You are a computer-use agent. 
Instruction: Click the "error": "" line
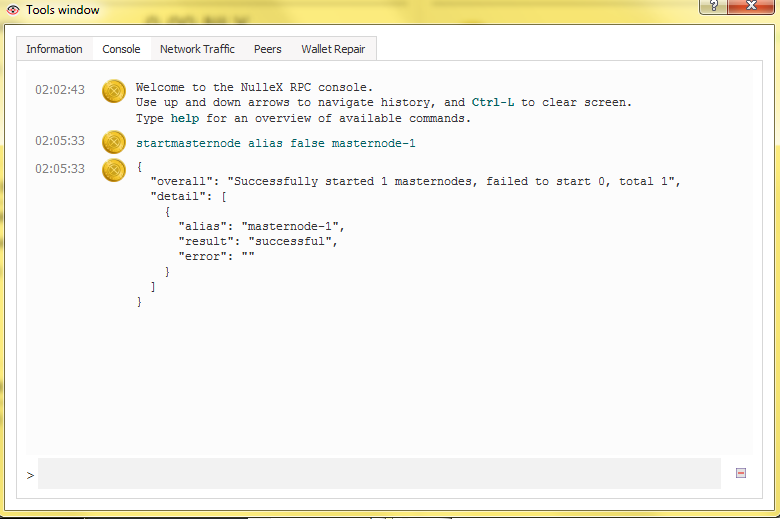tap(216, 256)
